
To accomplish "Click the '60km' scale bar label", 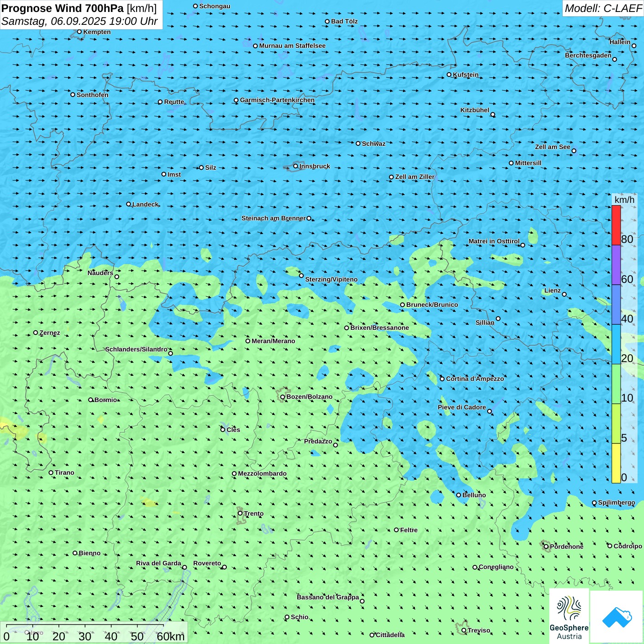I will tap(171, 636).
